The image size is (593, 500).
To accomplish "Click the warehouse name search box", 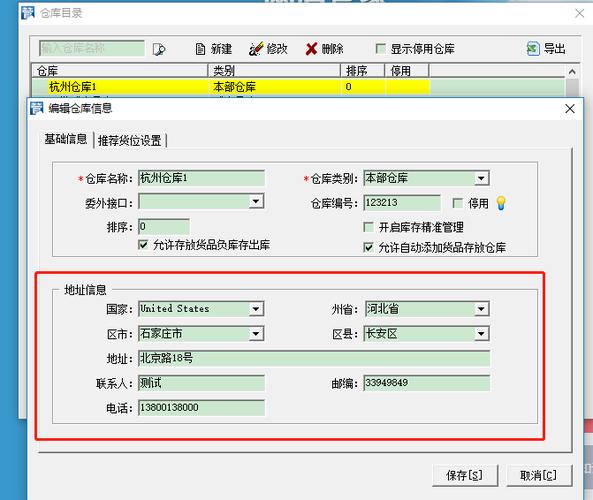I will coord(92,48).
